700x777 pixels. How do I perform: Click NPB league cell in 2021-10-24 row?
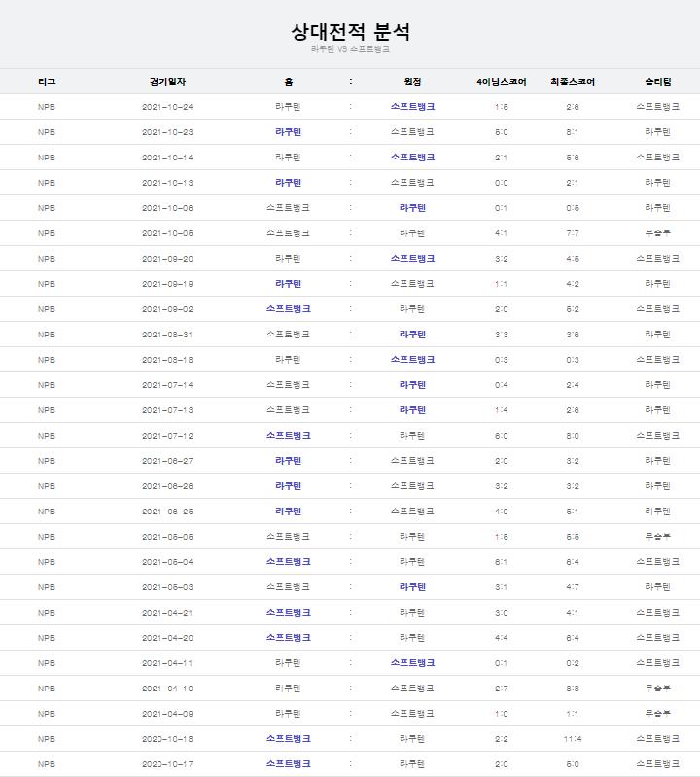coord(47,107)
